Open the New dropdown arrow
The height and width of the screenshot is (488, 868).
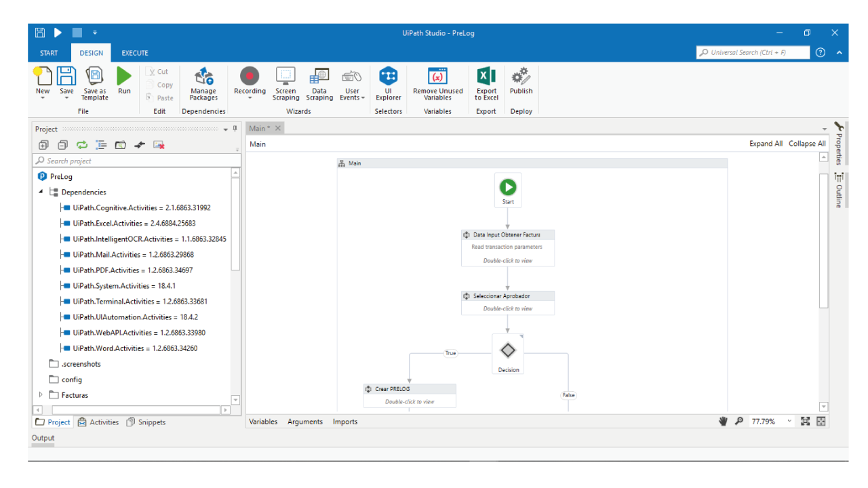click(x=43, y=98)
